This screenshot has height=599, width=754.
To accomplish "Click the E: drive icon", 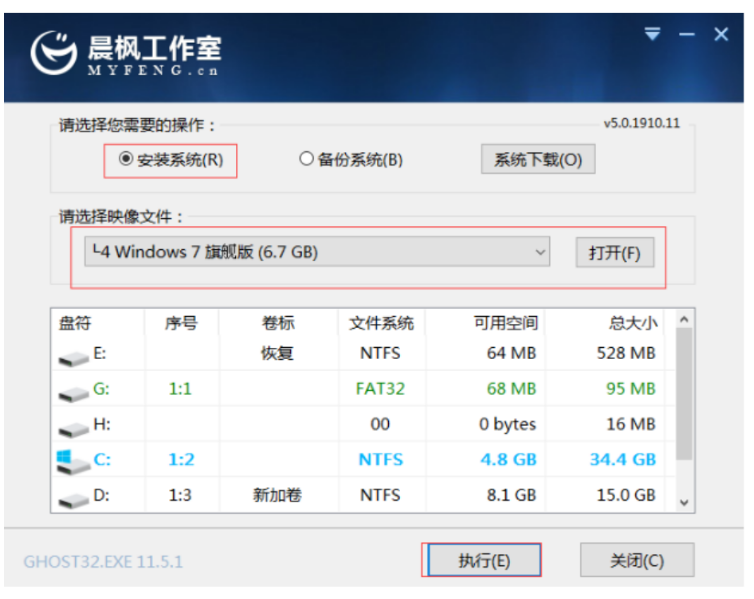I will click(73, 358).
